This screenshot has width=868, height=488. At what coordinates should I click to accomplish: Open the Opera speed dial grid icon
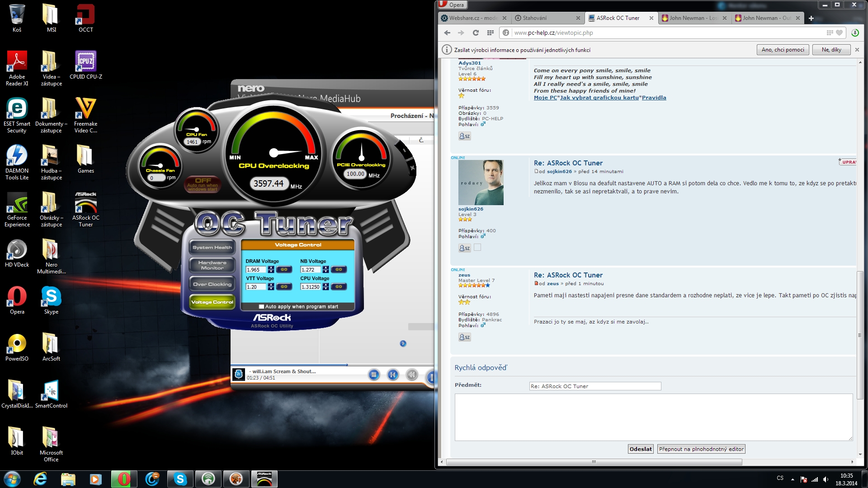pyautogui.click(x=490, y=33)
